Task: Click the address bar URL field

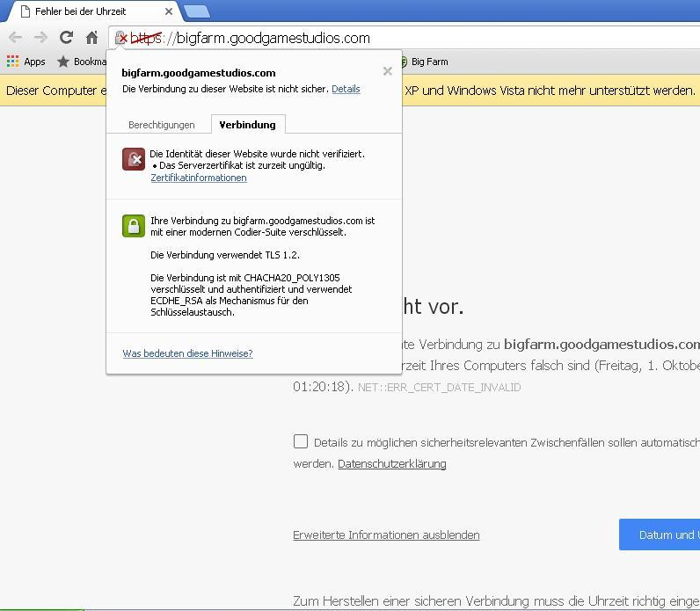Action: (x=402, y=38)
